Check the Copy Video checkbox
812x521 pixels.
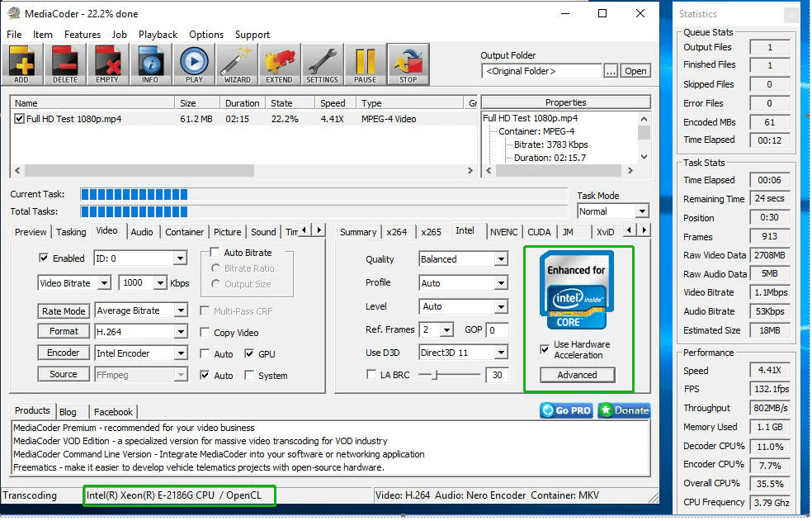[x=205, y=333]
